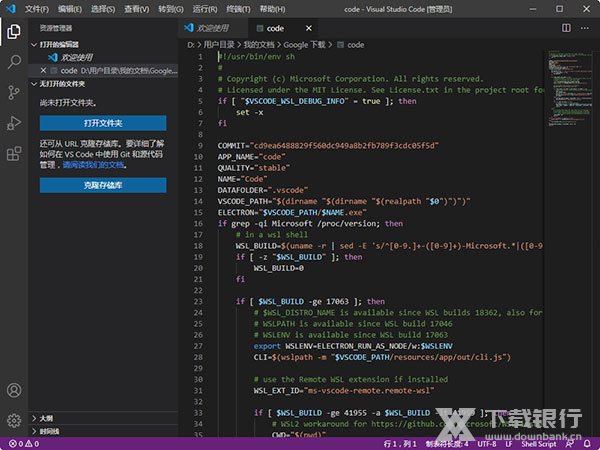Click 我的文档 in the breadcrumb
The width and height of the screenshot is (600, 450).
click(x=259, y=45)
